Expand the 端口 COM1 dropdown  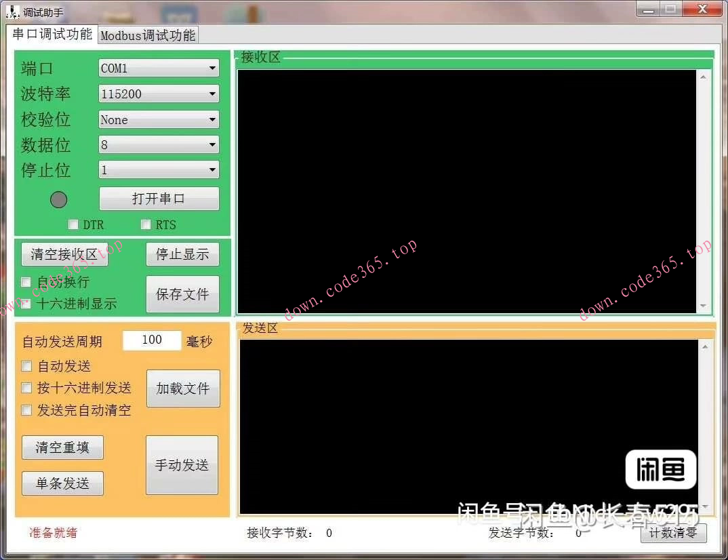[x=159, y=68]
